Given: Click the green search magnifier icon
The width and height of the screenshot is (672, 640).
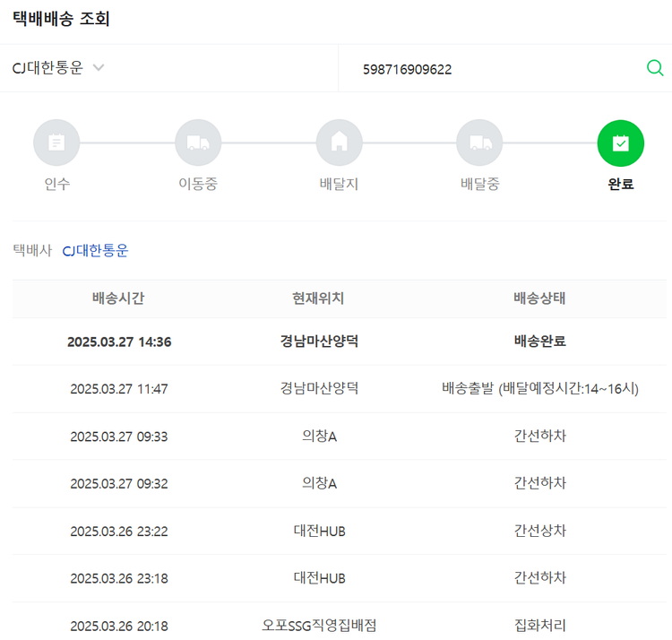Looking at the screenshot, I should 655,68.
